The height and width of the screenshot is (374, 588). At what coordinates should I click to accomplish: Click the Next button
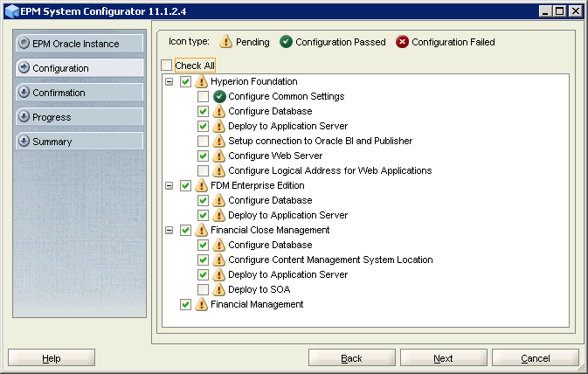pos(443,358)
